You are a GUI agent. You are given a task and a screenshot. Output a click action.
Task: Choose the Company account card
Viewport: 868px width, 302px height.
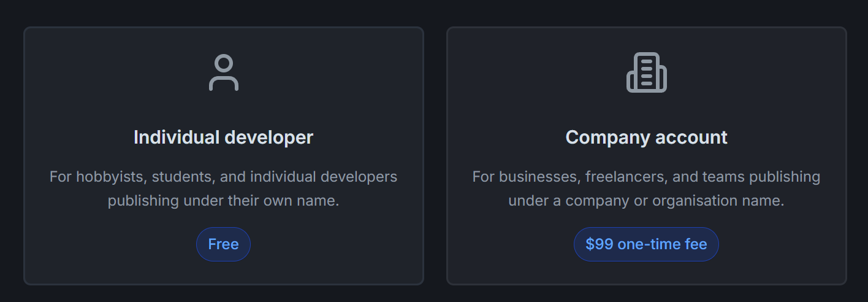[x=646, y=156]
